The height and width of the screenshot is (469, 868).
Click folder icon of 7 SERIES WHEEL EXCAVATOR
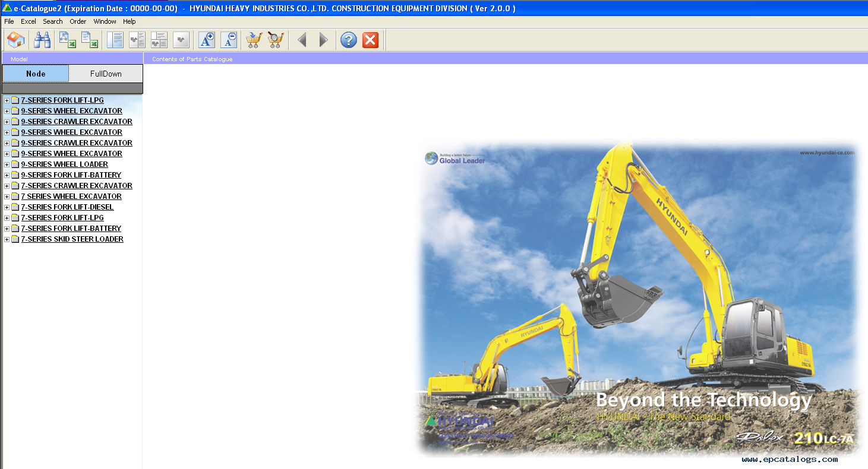(15, 197)
